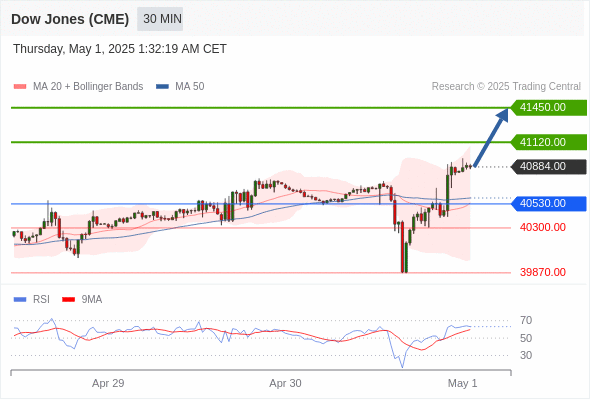Click the Dow Jones (CME) title
590x400 pixels.
70,19
